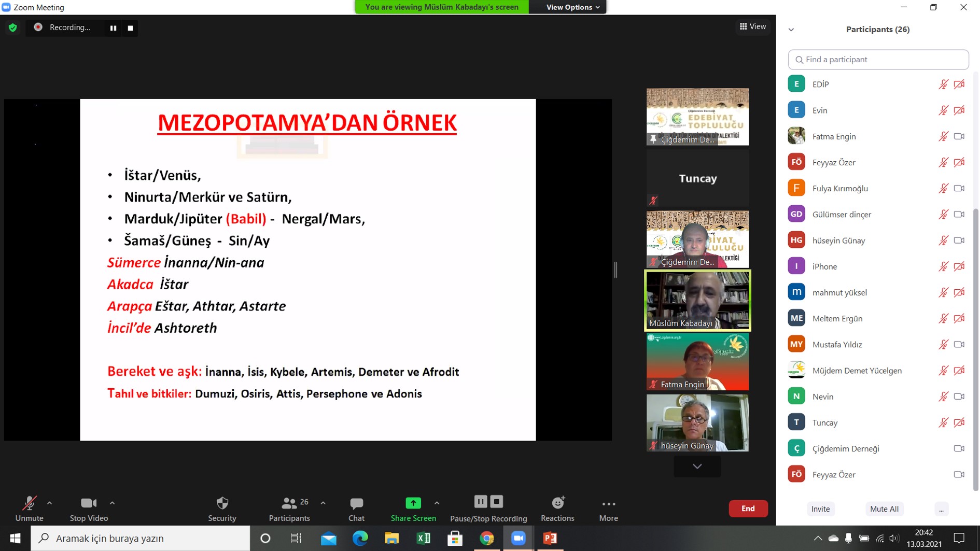Viewport: 980px width, 551px height.
Task: Unmute the microphone
Action: [x=29, y=508]
